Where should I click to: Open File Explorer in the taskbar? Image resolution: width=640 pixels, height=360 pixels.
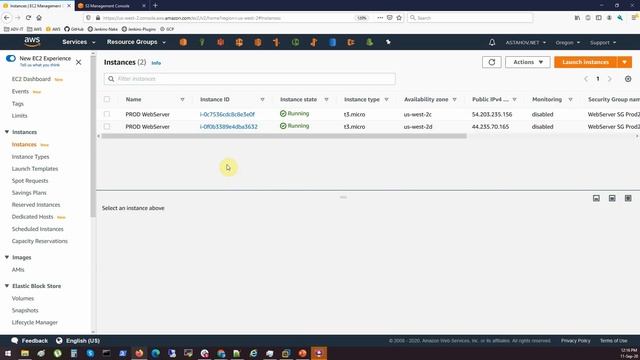click(25, 353)
